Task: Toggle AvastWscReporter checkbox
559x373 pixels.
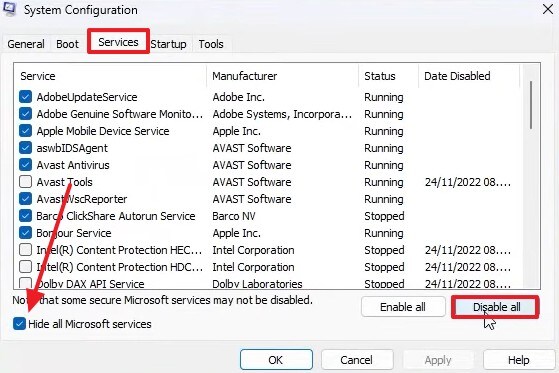Action: click(x=25, y=199)
